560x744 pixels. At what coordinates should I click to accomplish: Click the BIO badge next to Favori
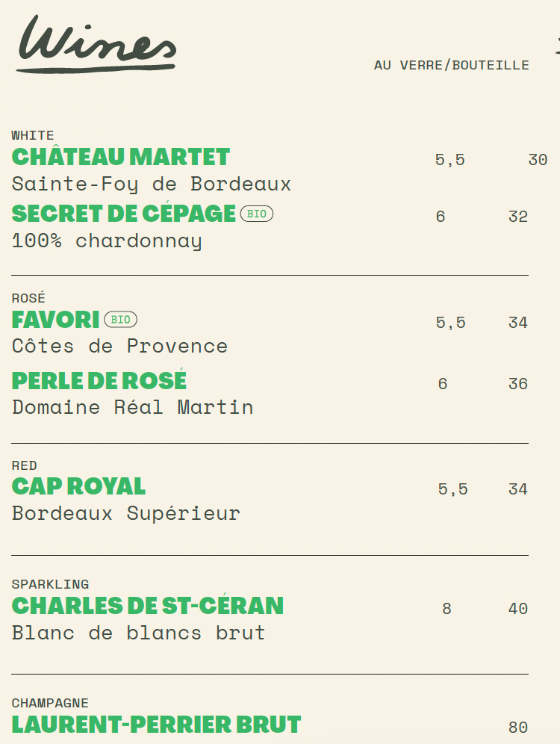point(120,320)
